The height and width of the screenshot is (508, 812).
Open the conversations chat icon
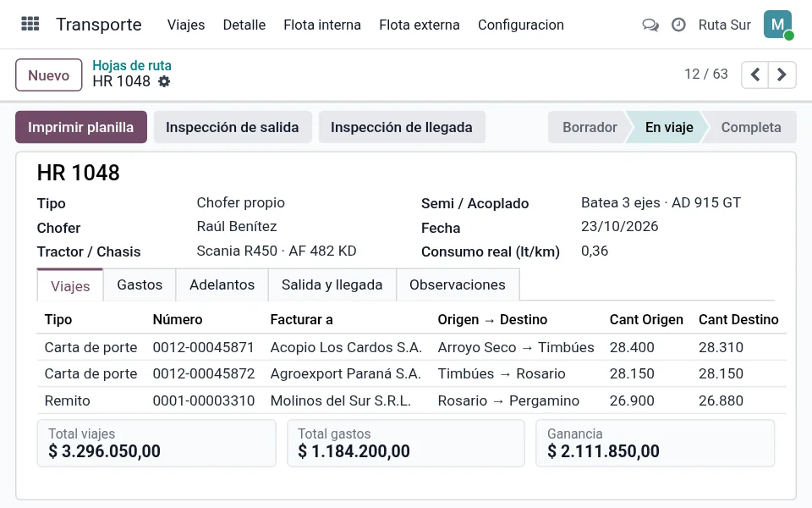pyautogui.click(x=650, y=25)
